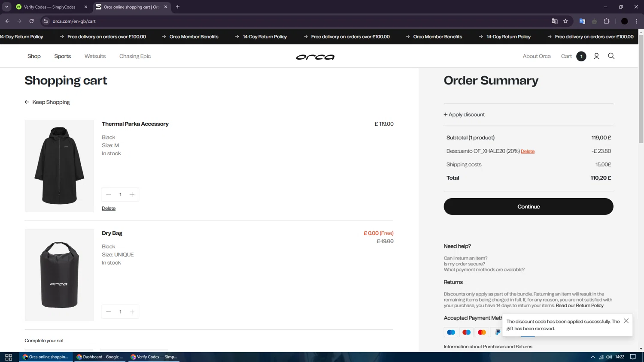This screenshot has width=644, height=362.
Task: View site information icon in address bar
Action: click(x=46, y=21)
